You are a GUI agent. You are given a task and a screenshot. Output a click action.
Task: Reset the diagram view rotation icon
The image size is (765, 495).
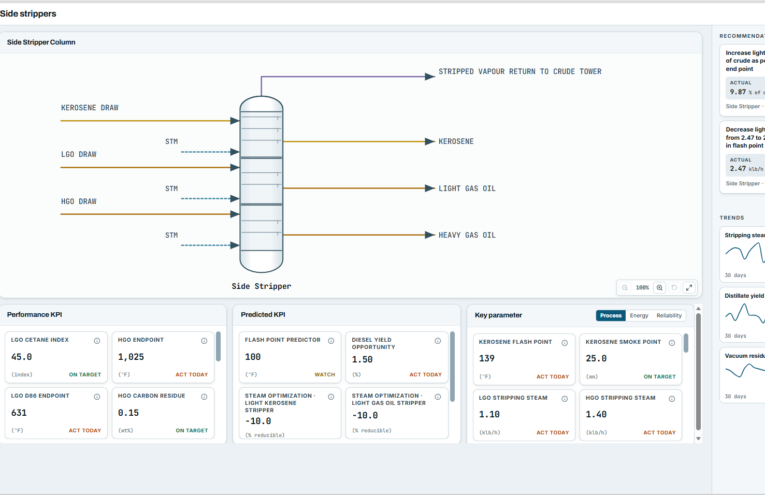tap(674, 288)
